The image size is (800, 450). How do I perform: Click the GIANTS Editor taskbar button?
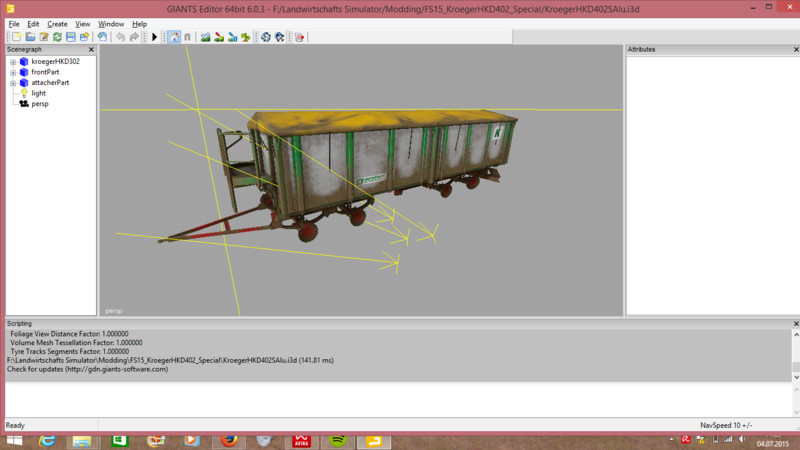(x=374, y=441)
